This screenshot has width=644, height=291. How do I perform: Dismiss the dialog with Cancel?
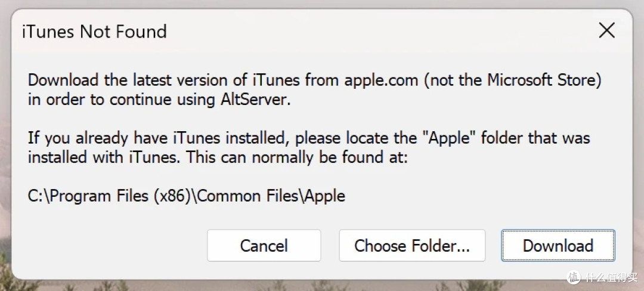pos(264,246)
